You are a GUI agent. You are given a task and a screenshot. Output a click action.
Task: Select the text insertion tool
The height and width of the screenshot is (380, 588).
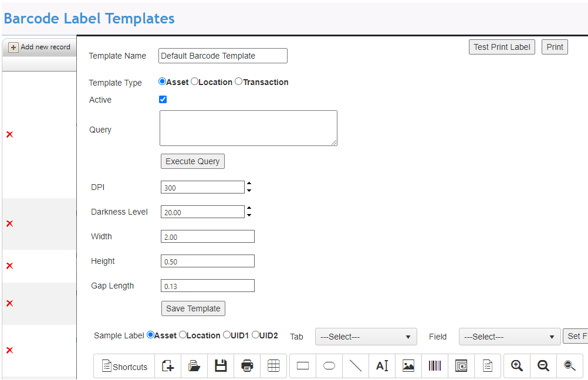click(x=382, y=365)
